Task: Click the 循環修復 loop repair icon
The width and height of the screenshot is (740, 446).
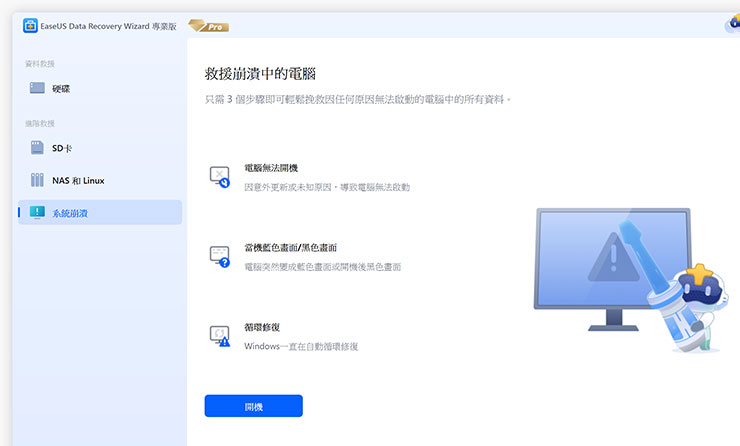Action: pos(219,336)
